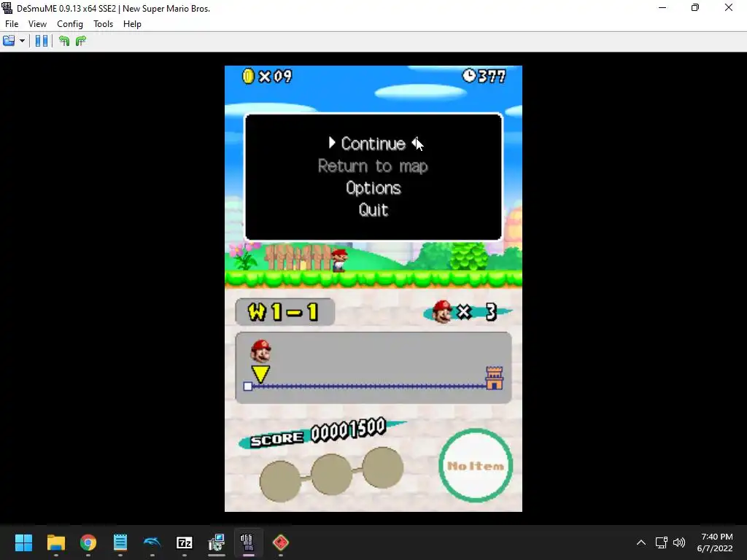The width and height of the screenshot is (747, 560).
Task: Click the Open ROM toolbar icon
Action: click(9, 41)
